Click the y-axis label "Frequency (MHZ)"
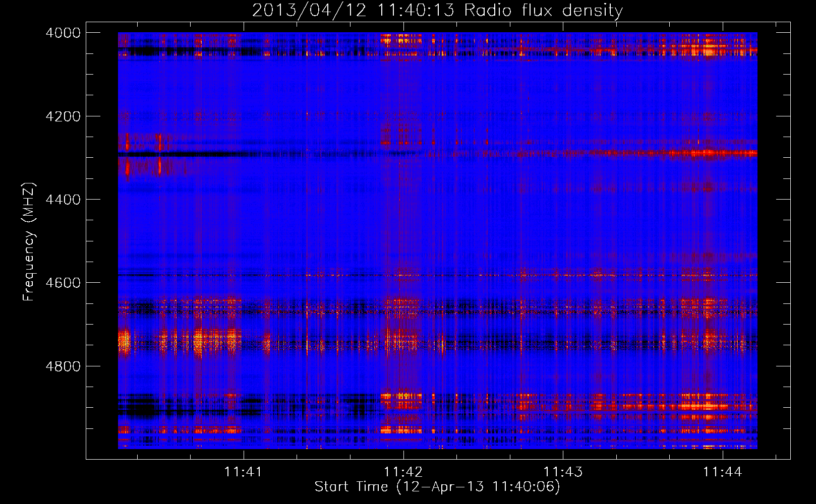This screenshot has height=504, width=816. click(x=29, y=242)
